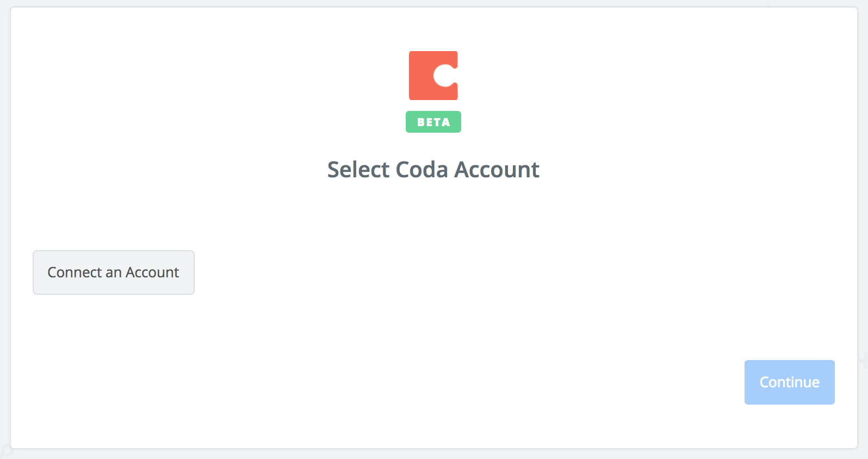Click the white C shape inside Coda logo
This screenshot has width=868, height=459.
point(445,76)
